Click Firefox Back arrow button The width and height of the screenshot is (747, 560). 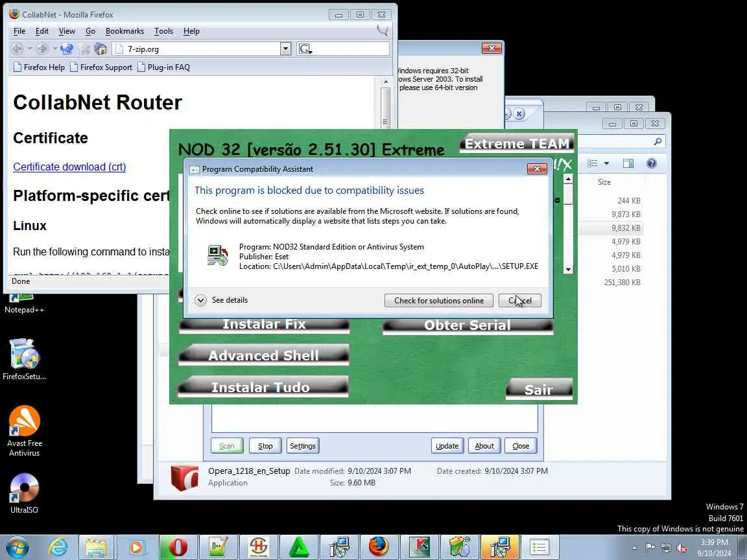point(17,49)
